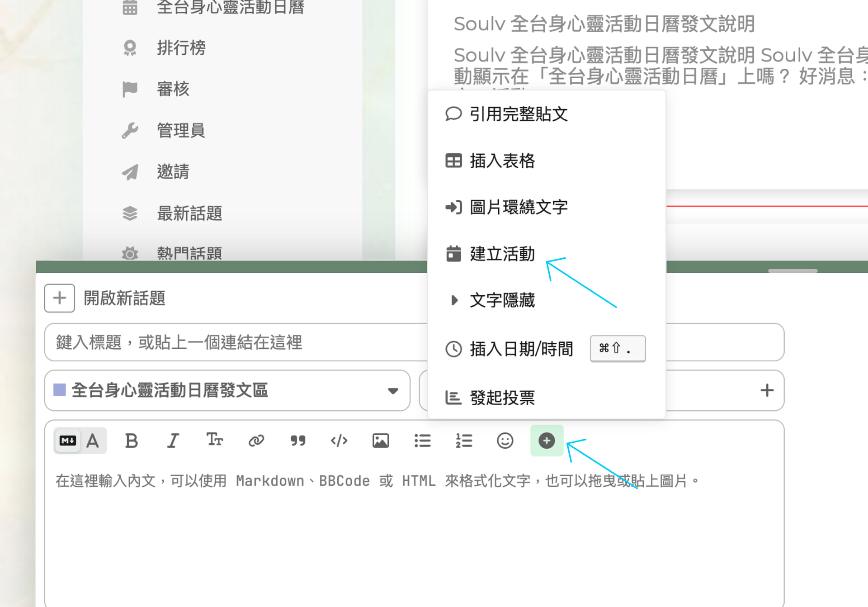Image resolution: width=868 pixels, height=607 pixels.
Task: Open the emoji picker
Action: 505,441
